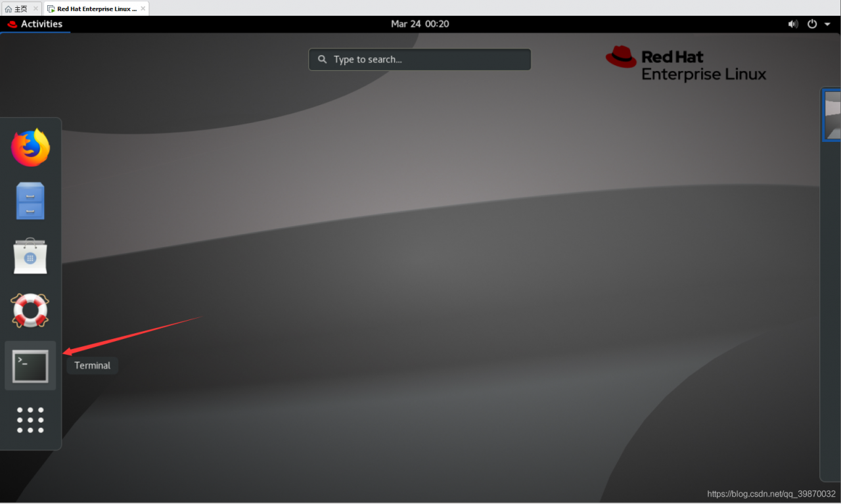
Task: Open the Software store bag icon
Action: [30, 256]
